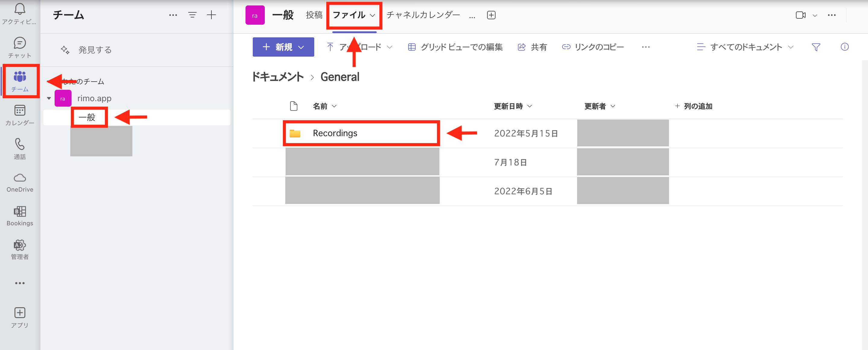
Task: Open the Chat (チャット) sidebar icon
Action: (x=20, y=47)
